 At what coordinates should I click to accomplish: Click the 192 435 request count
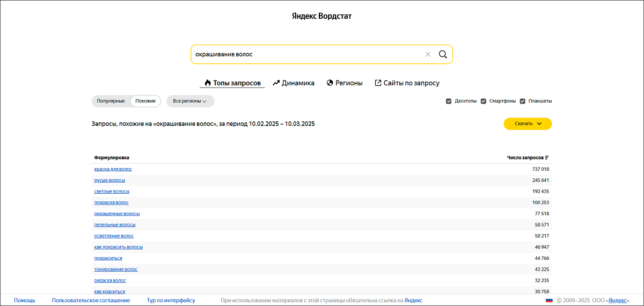tap(540, 191)
